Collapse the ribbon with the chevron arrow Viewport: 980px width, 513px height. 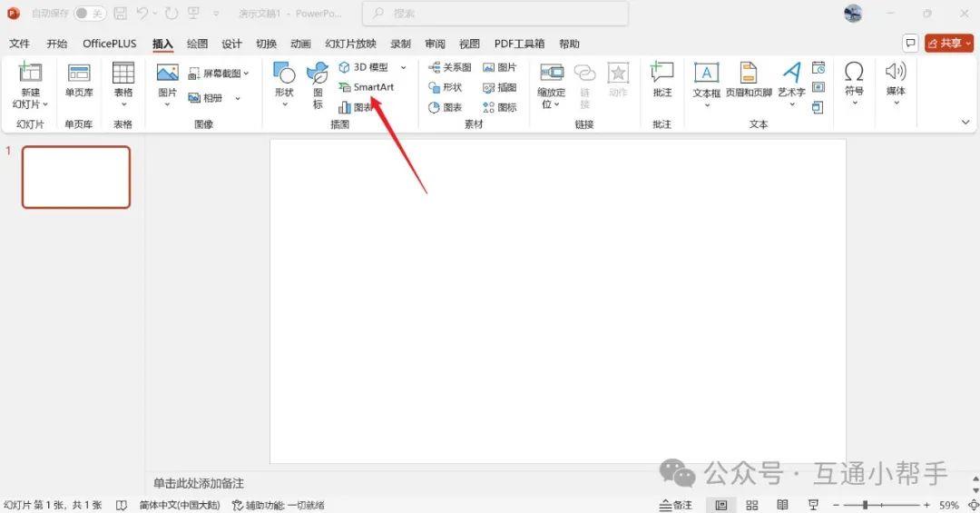click(x=965, y=122)
